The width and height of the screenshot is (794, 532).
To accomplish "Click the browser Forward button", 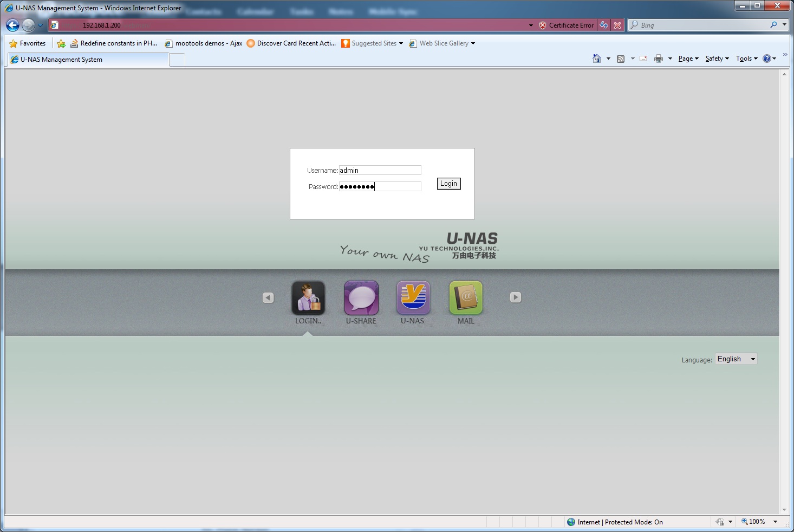I will pyautogui.click(x=28, y=25).
